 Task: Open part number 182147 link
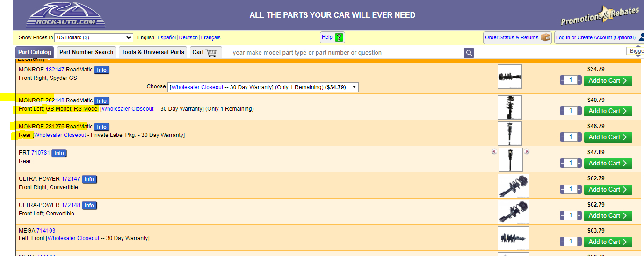point(55,70)
